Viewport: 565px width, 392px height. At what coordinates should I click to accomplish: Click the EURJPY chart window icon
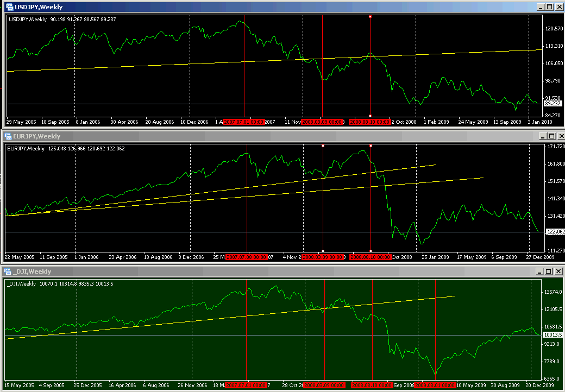point(9,136)
